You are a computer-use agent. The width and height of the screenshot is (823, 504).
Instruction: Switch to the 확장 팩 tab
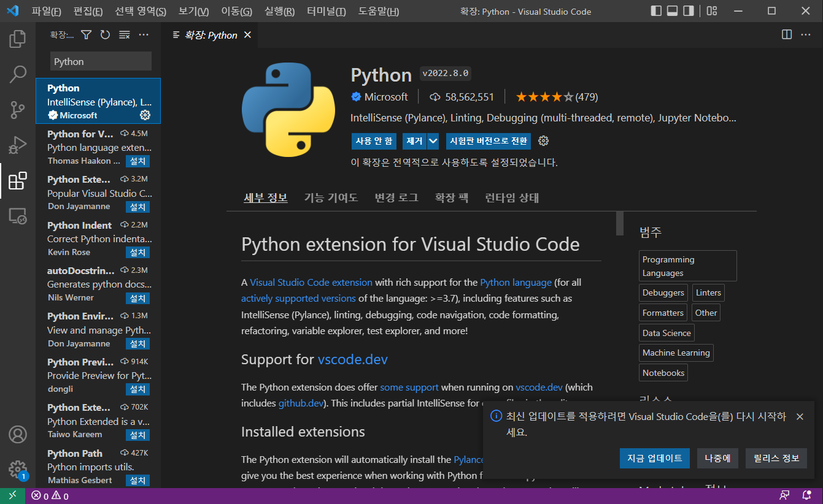(x=452, y=197)
